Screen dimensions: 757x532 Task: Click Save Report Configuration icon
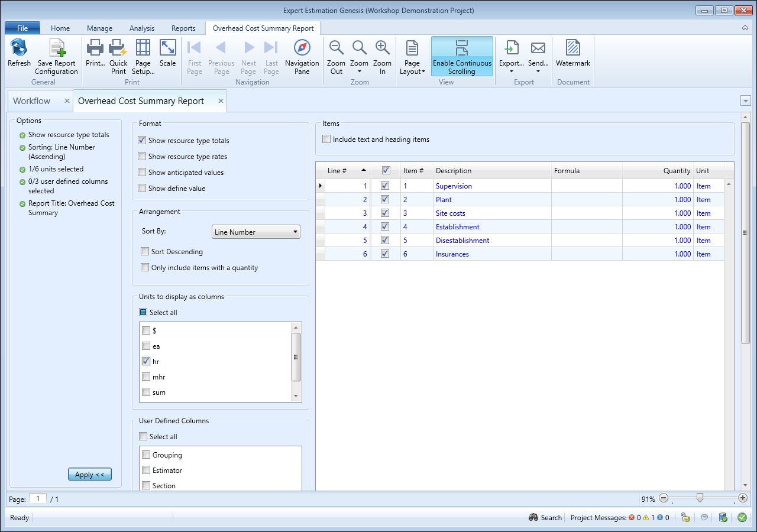pos(57,48)
